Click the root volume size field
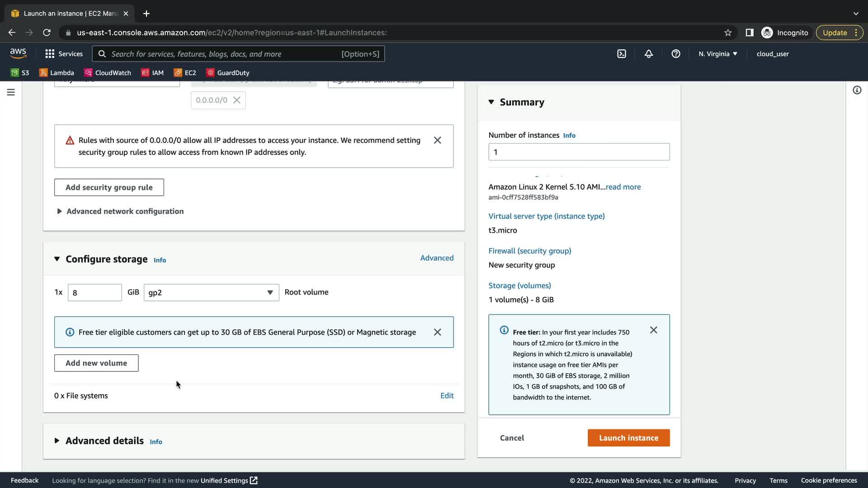Screen dimensions: 868x488 point(94,292)
